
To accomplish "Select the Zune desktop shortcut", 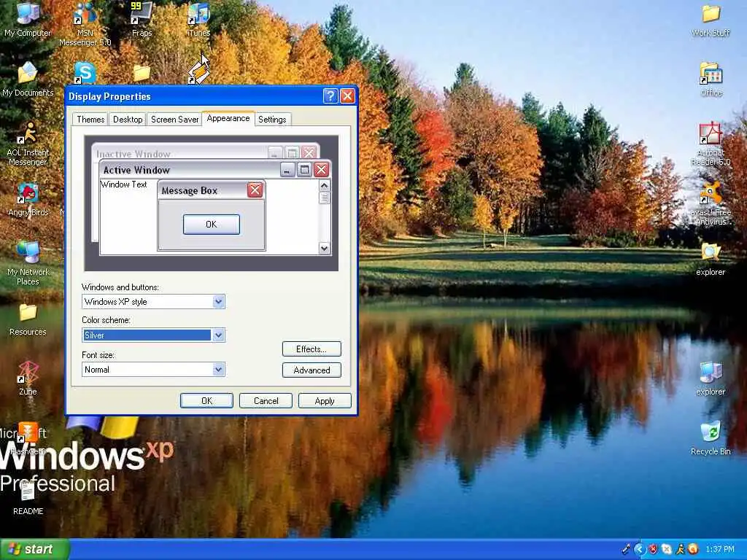I will pos(28,378).
